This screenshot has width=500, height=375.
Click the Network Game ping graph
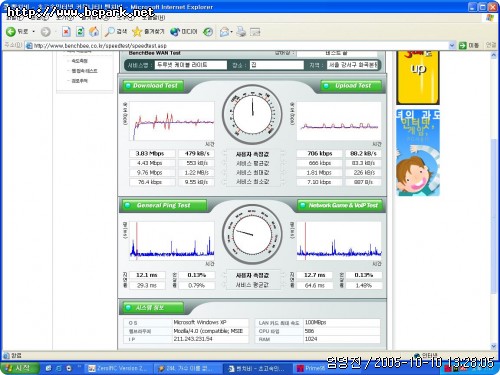click(x=339, y=241)
